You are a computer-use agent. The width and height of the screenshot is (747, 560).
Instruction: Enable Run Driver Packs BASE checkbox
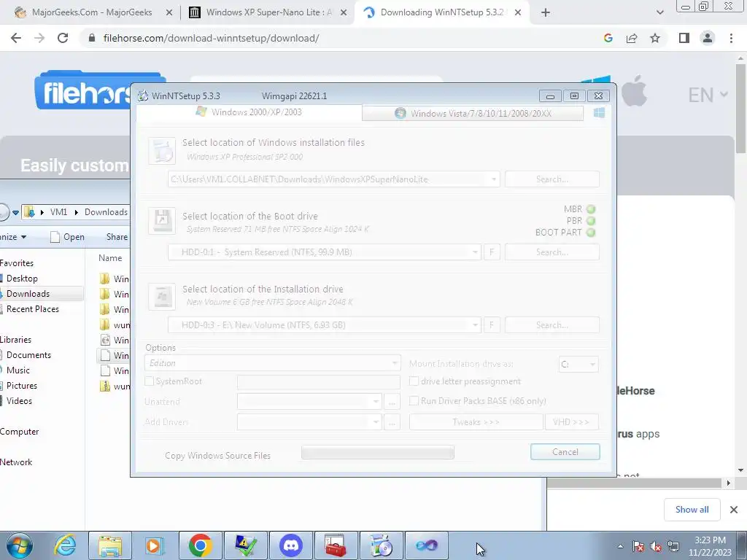[414, 401]
